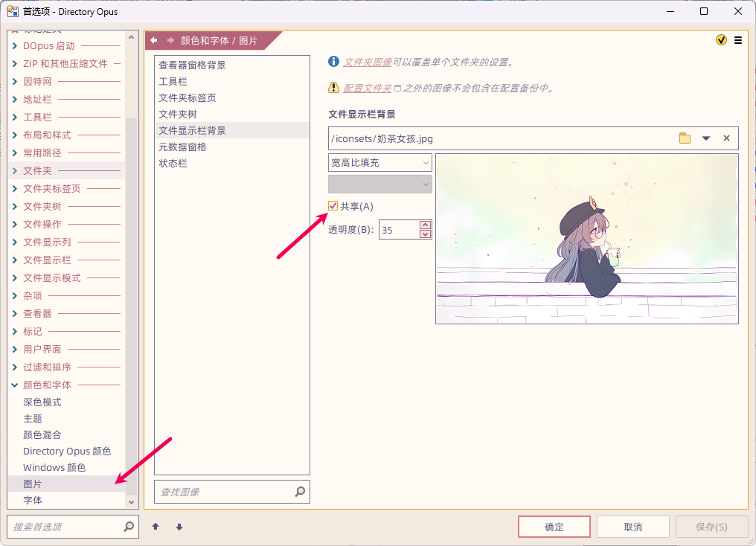The height and width of the screenshot is (546, 756).
Task: Toggle the 共享(A) checkbox
Action: point(333,206)
